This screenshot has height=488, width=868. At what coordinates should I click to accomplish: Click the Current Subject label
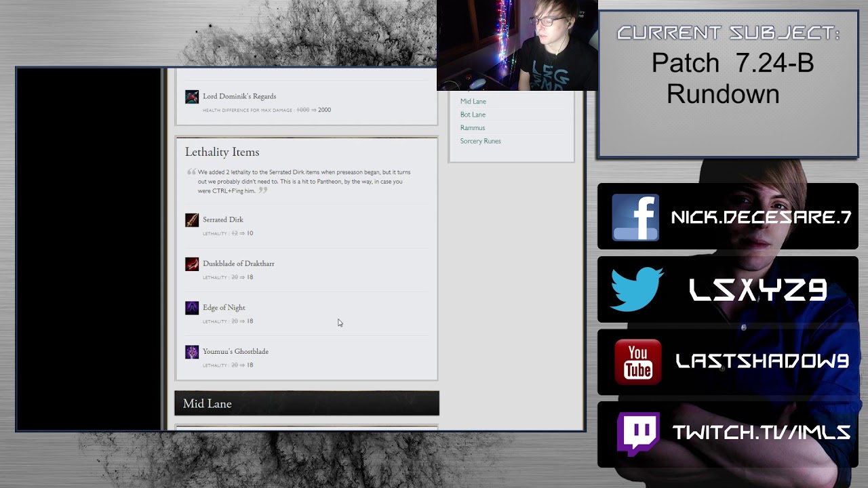[728, 33]
